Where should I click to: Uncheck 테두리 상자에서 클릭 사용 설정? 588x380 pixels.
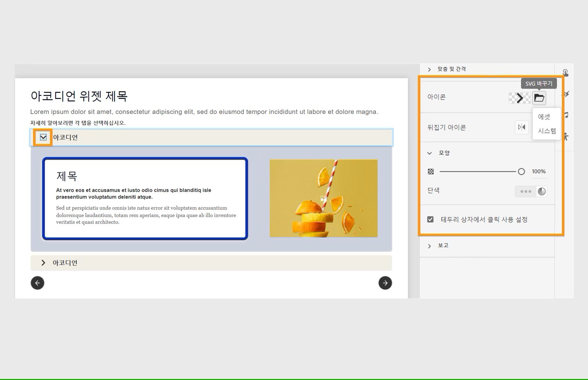[x=430, y=219]
